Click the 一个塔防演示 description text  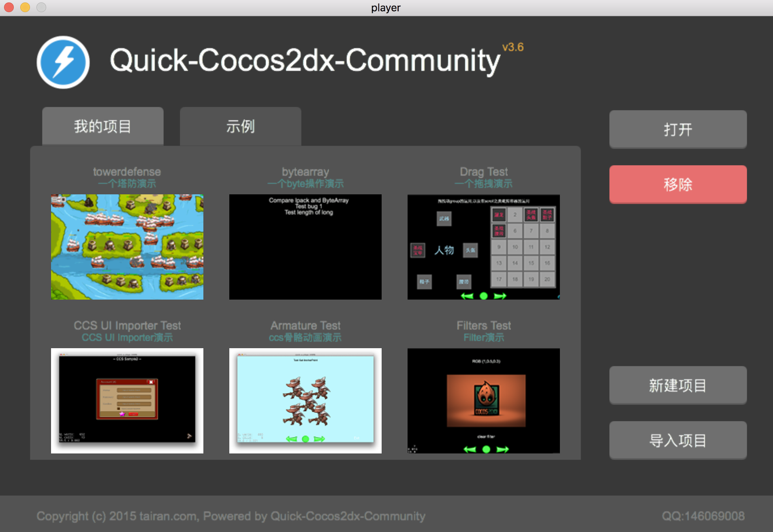pyautogui.click(x=127, y=183)
